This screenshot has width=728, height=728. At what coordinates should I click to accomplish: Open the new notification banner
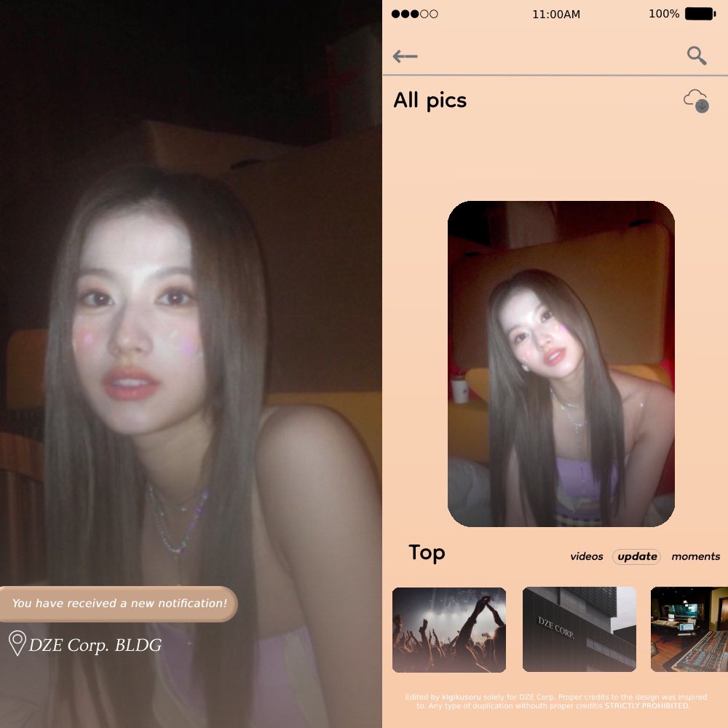click(119, 604)
